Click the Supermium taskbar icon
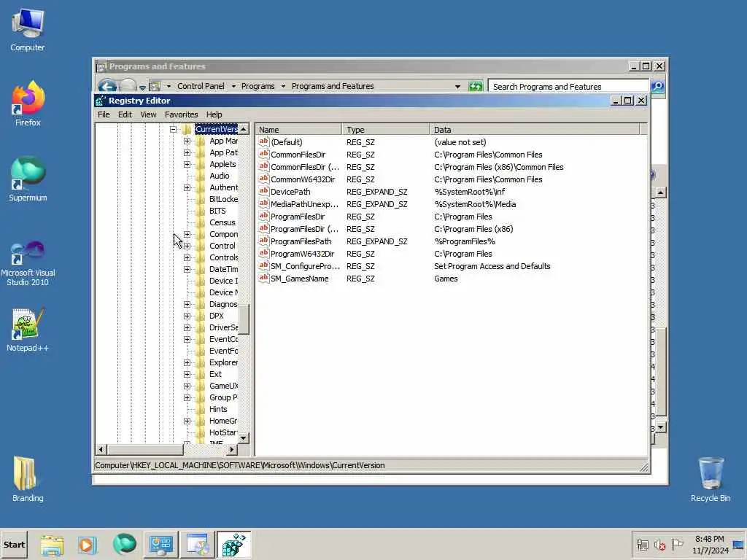This screenshot has width=747, height=560. pos(124,544)
